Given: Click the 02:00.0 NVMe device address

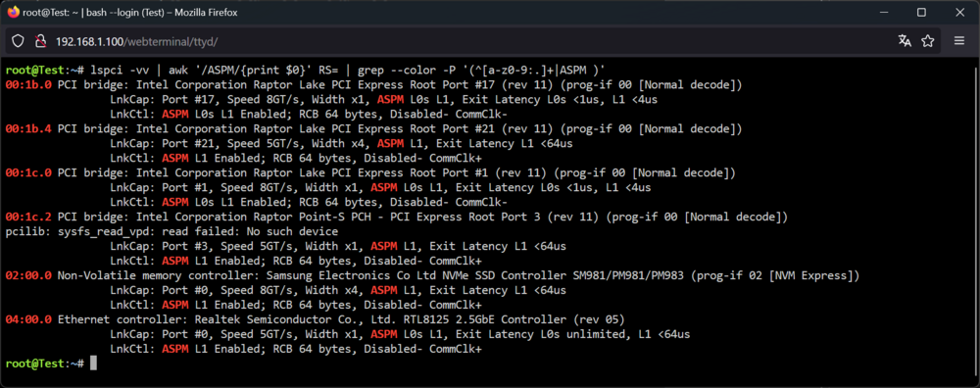Looking at the screenshot, I should pyautogui.click(x=28, y=275).
